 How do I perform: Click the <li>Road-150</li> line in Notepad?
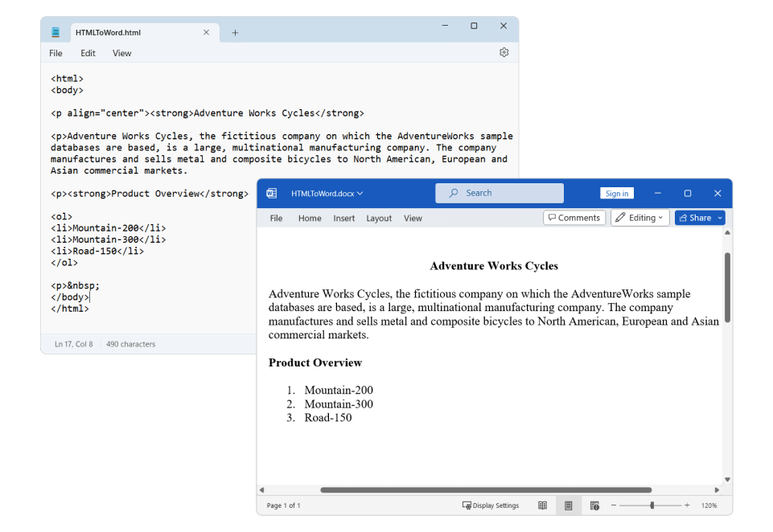(x=97, y=252)
